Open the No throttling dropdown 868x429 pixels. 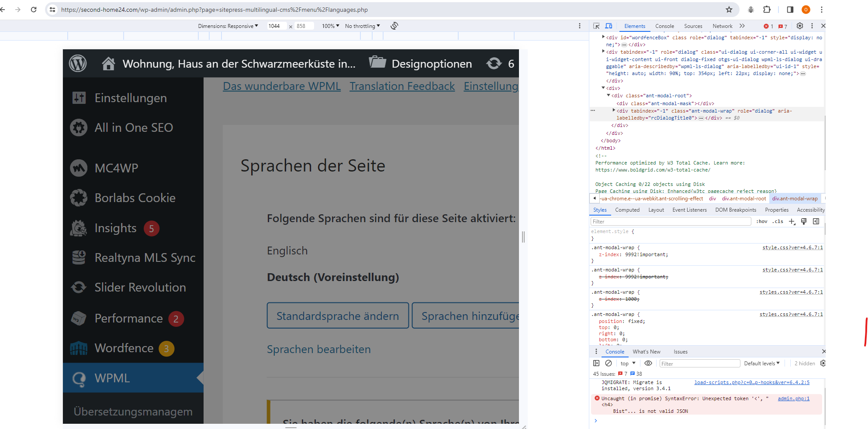click(363, 26)
